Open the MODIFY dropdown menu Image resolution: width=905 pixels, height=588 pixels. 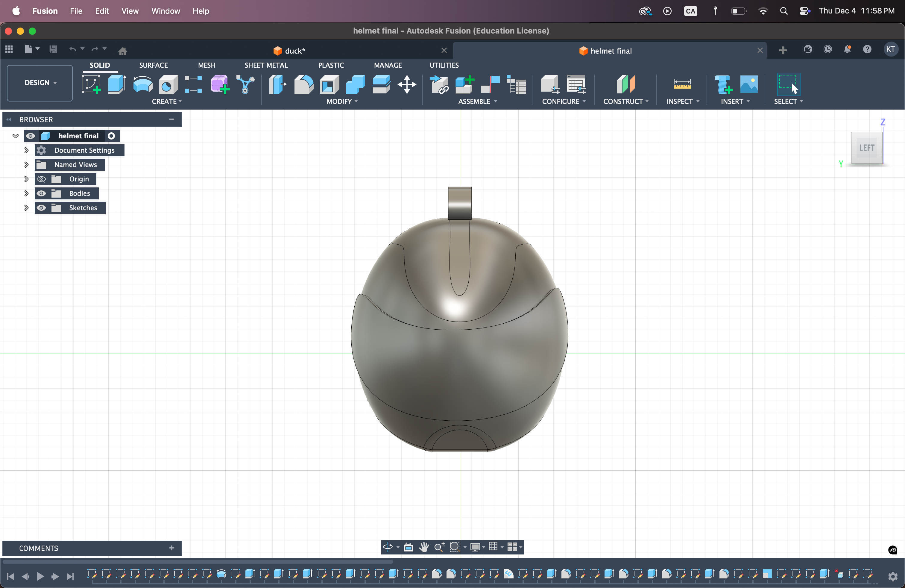[342, 101]
